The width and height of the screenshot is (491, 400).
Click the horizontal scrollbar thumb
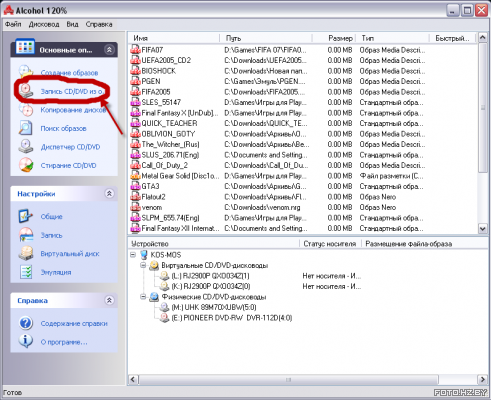point(288,380)
